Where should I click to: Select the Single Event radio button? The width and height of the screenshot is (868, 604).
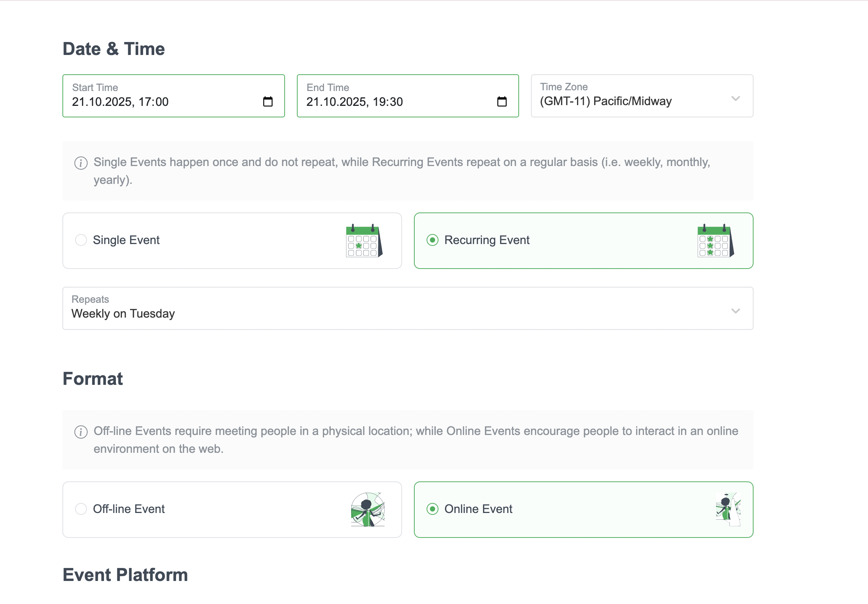click(x=81, y=240)
